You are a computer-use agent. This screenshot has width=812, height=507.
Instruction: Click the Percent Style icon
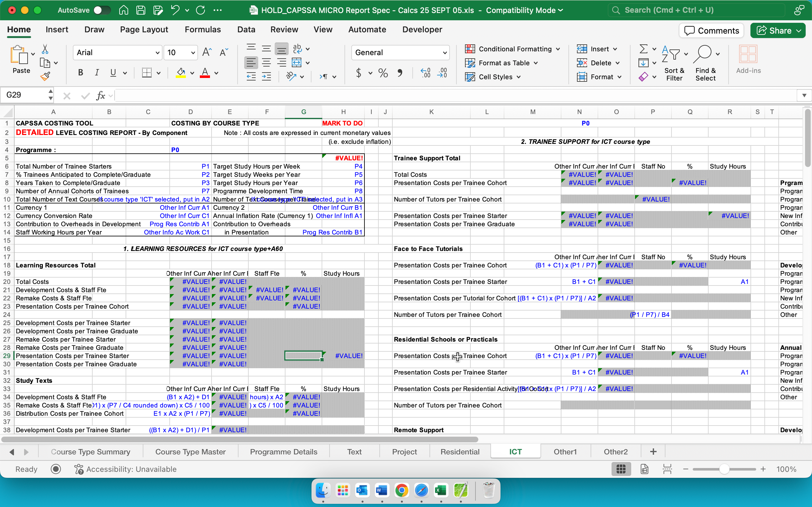383,73
